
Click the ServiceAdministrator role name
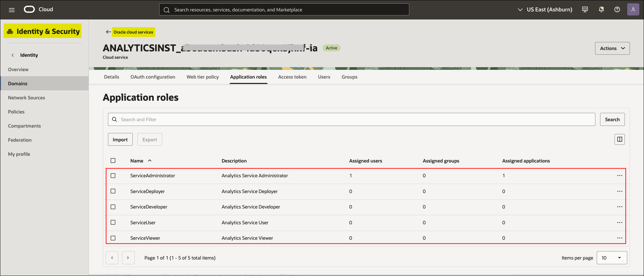pyautogui.click(x=153, y=176)
